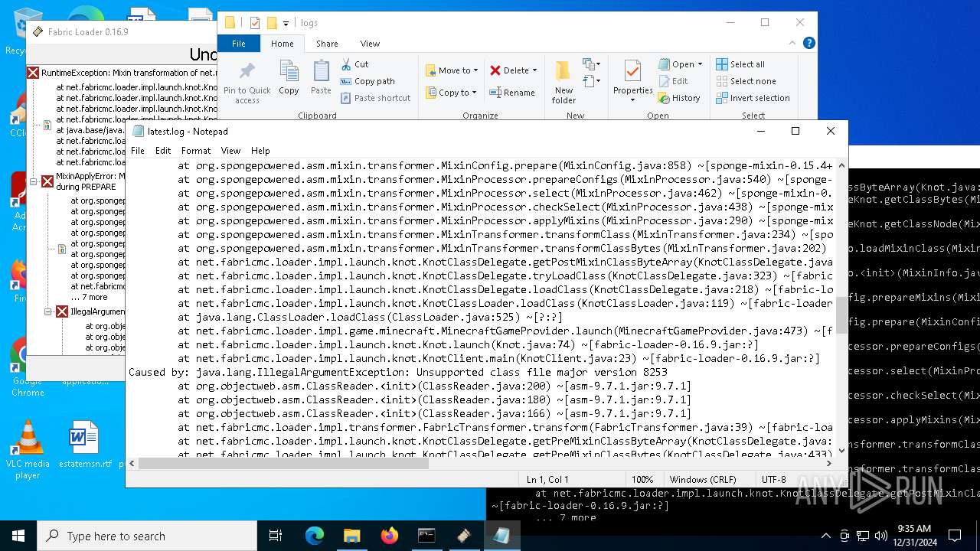
Task: Click the IllegalArgument red error icon in the tree
Action: (x=62, y=311)
